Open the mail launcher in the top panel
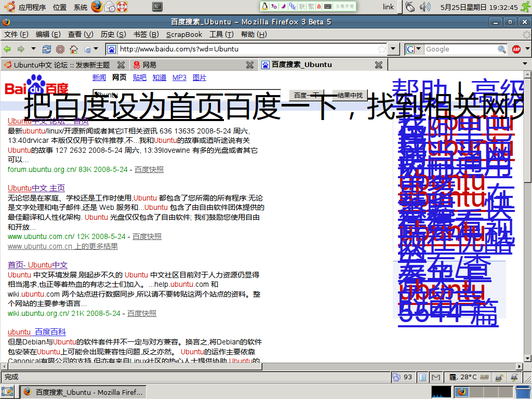This screenshot has width=532, height=399. pos(110,6)
